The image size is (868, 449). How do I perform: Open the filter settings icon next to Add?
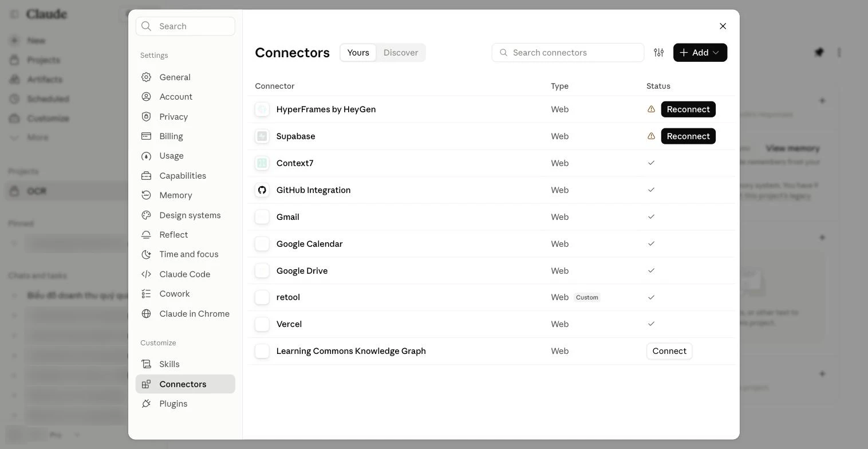[x=659, y=52]
